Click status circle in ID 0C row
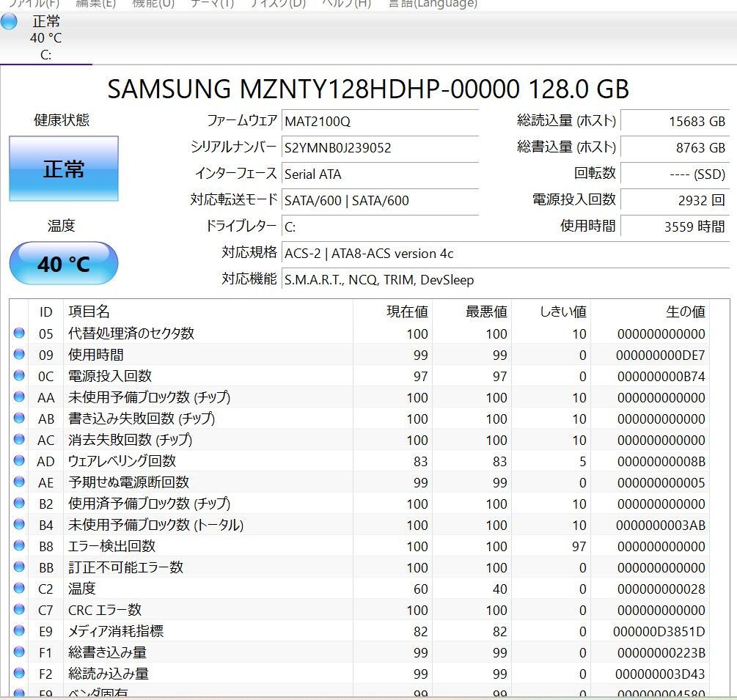The height and width of the screenshot is (700, 737). pyautogui.click(x=19, y=376)
